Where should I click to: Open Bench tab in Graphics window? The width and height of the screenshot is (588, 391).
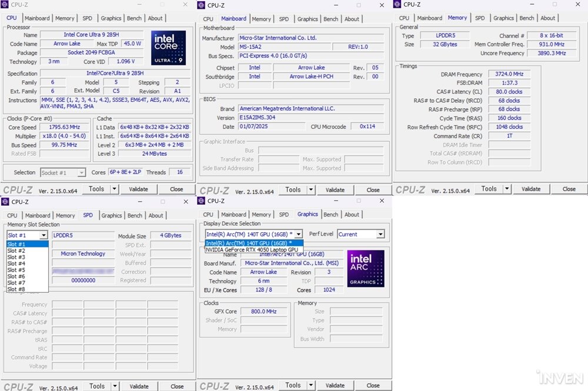[330, 215]
